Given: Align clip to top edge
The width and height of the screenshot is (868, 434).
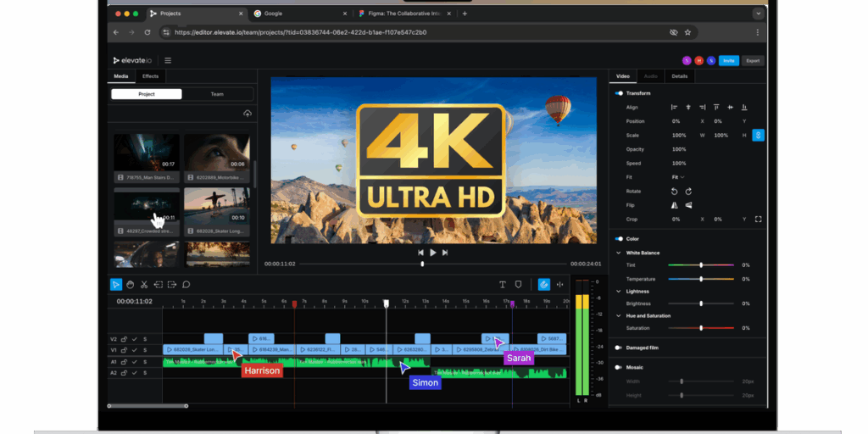Looking at the screenshot, I should (x=716, y=108).
